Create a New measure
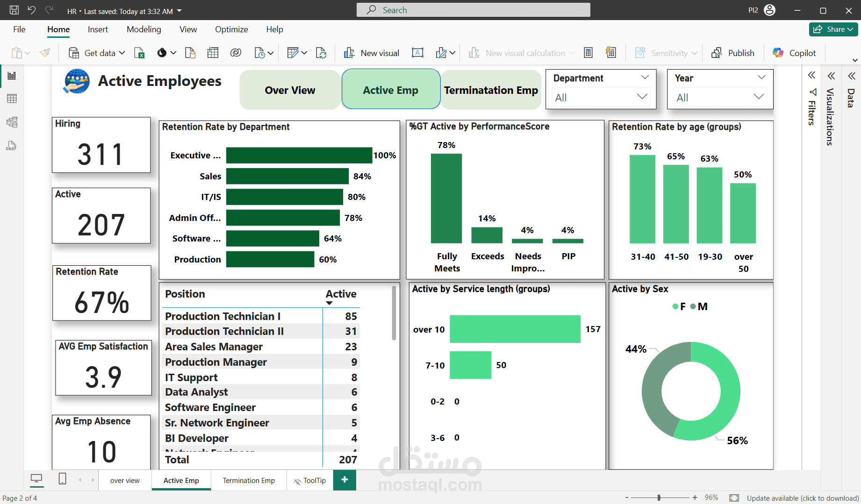The image size is (861, 504). tap(588, 53)
